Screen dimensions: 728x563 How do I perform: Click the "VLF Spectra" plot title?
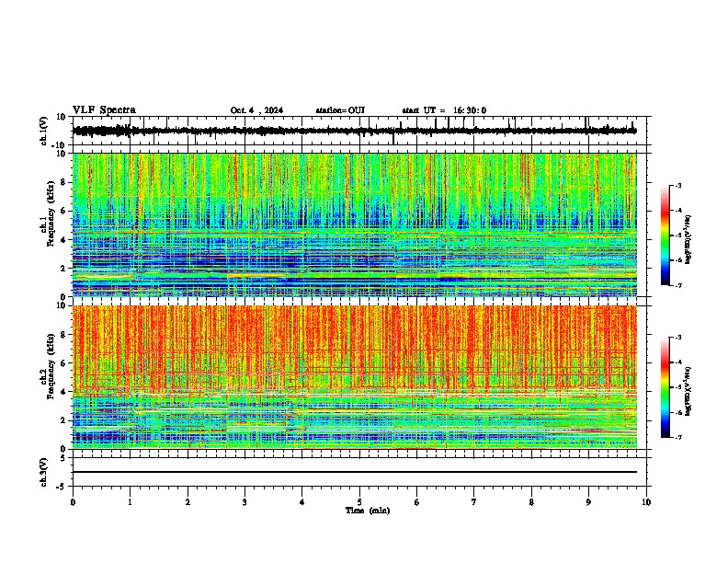point(104,110)
